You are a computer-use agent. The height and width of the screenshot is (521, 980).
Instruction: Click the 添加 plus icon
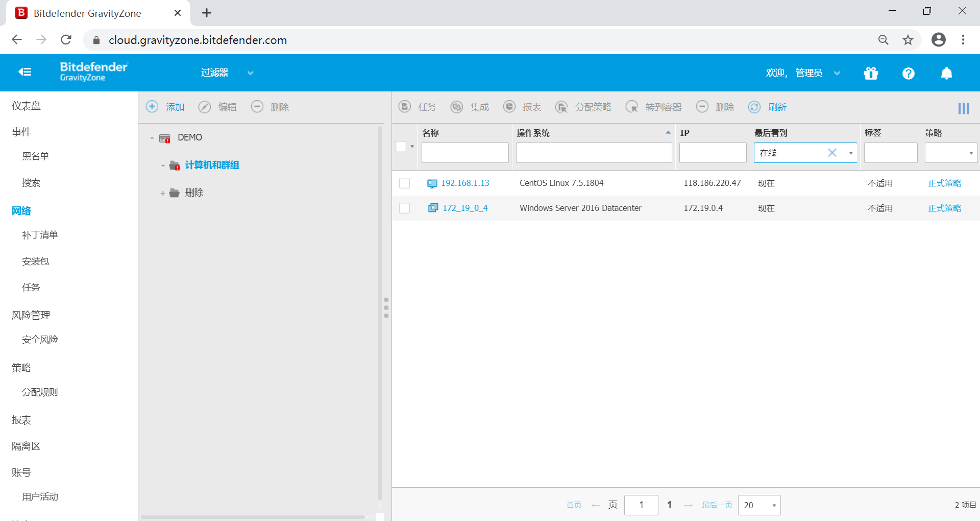152,106
